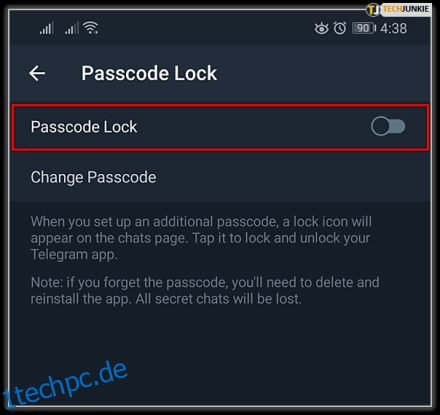
Task: Click the TechJunkie logo watermark
Action: pyautogui.click(x=398, y=9)
